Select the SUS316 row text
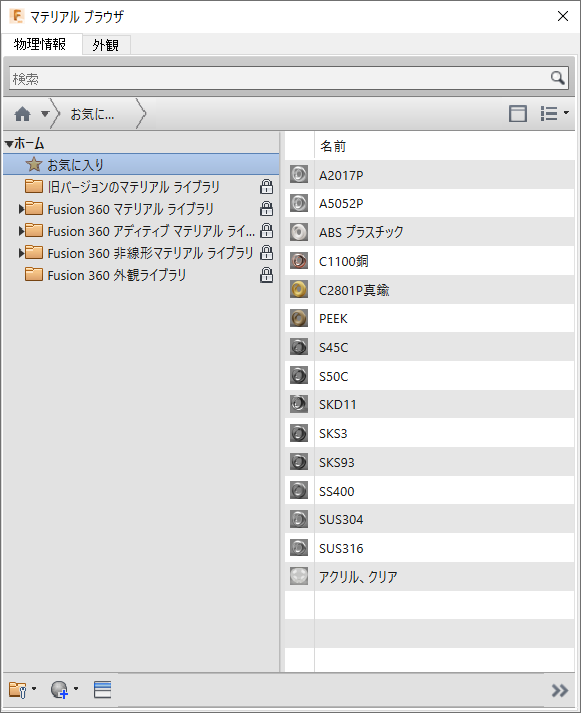 (341, 548)
